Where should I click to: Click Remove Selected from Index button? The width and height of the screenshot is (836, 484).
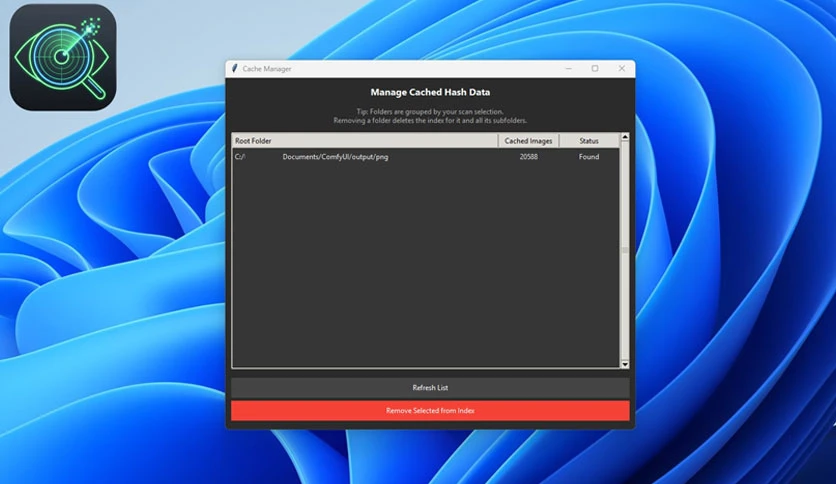(x=430, y=410)
